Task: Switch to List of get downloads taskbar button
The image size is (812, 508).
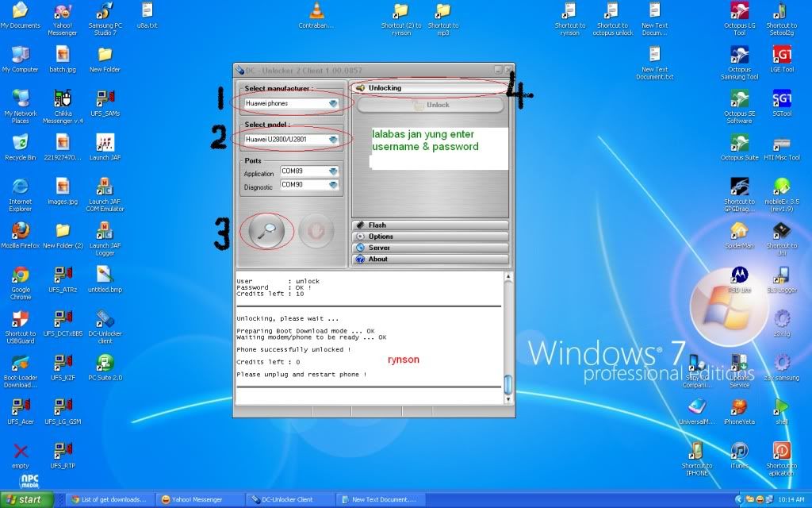Action: click(110, 500)
